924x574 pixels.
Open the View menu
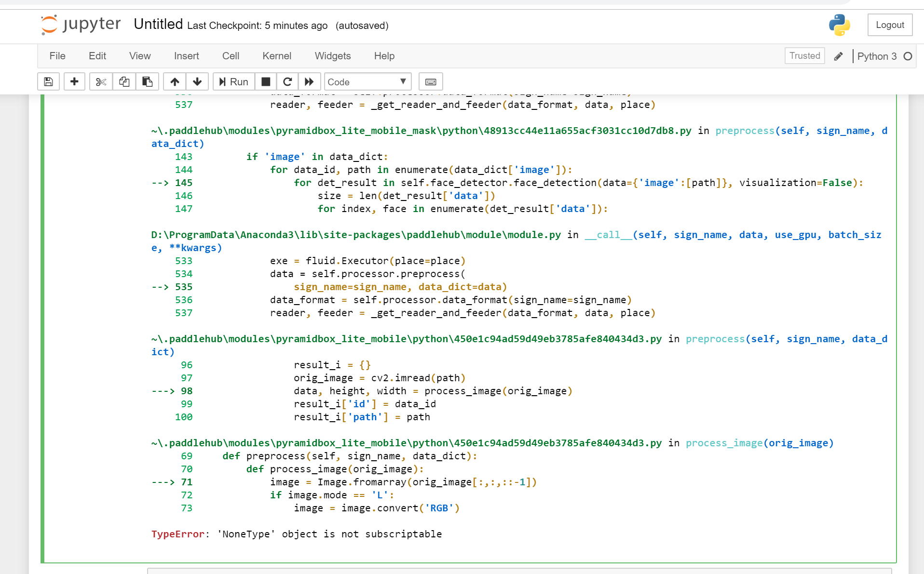[140, 56]
